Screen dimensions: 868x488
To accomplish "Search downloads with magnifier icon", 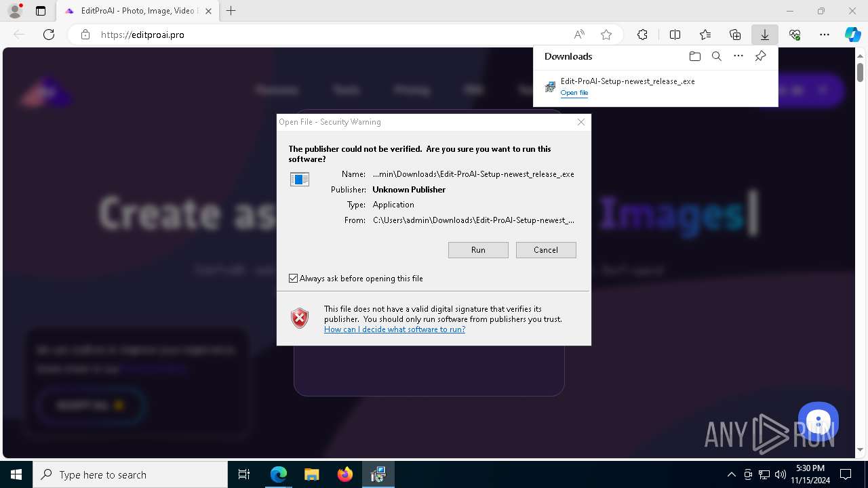I will (x=716, y=56).
